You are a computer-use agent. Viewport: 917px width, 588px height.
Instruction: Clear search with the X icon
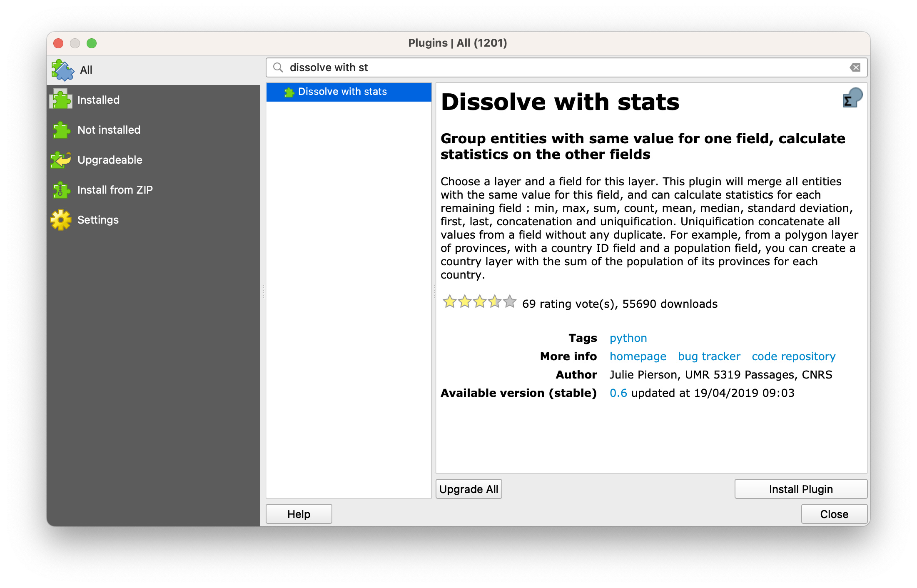coord(855,67)
